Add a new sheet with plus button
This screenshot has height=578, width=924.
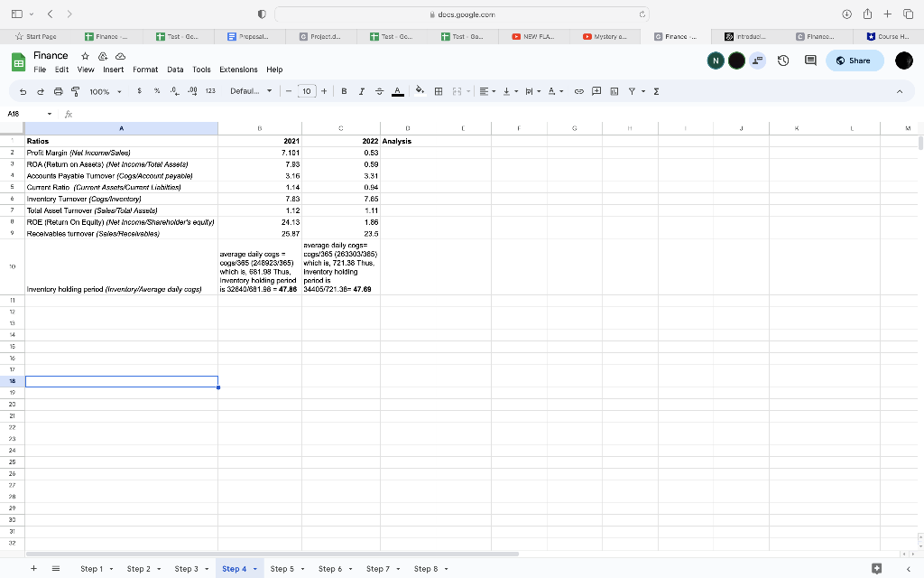pos(33,568)
